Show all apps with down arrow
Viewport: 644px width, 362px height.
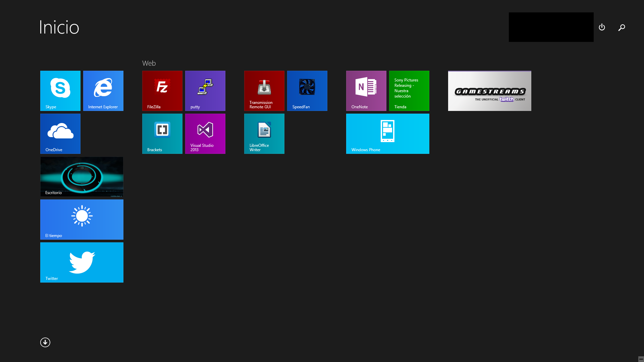click(x=45, y=342)
